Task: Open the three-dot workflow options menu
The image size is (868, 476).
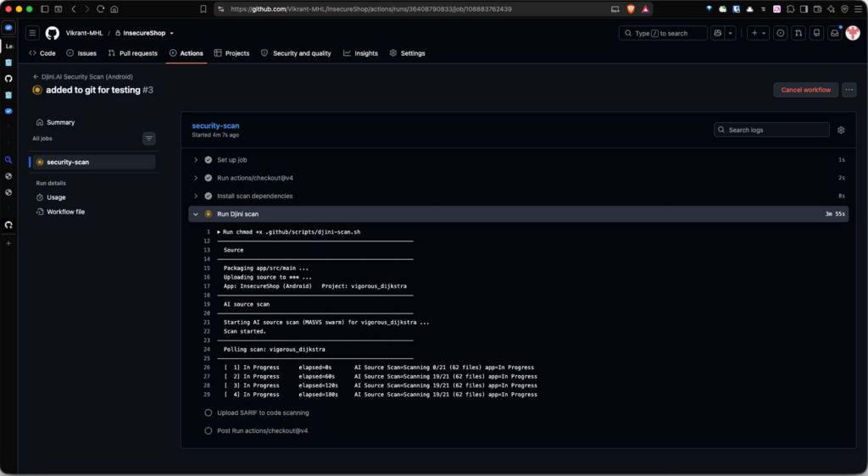Action: [849, 90]
